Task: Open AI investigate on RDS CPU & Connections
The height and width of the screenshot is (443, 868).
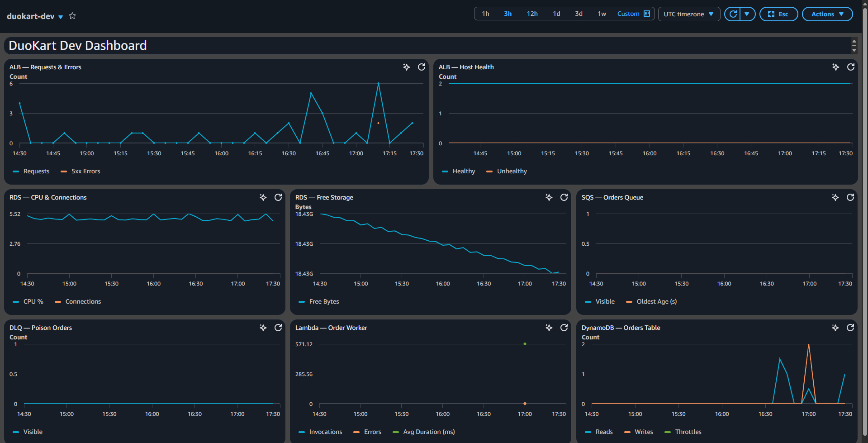Action: coord(263,197)
